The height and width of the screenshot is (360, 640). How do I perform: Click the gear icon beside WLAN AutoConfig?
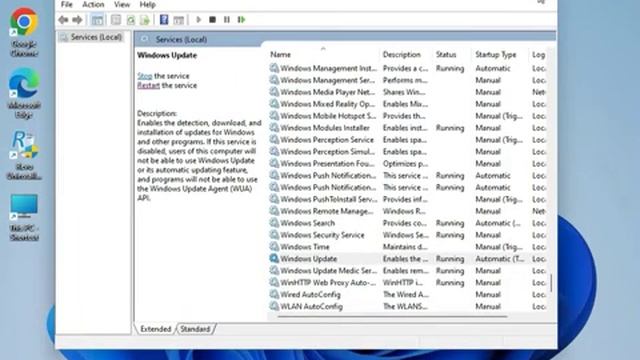tap(274, 306)
